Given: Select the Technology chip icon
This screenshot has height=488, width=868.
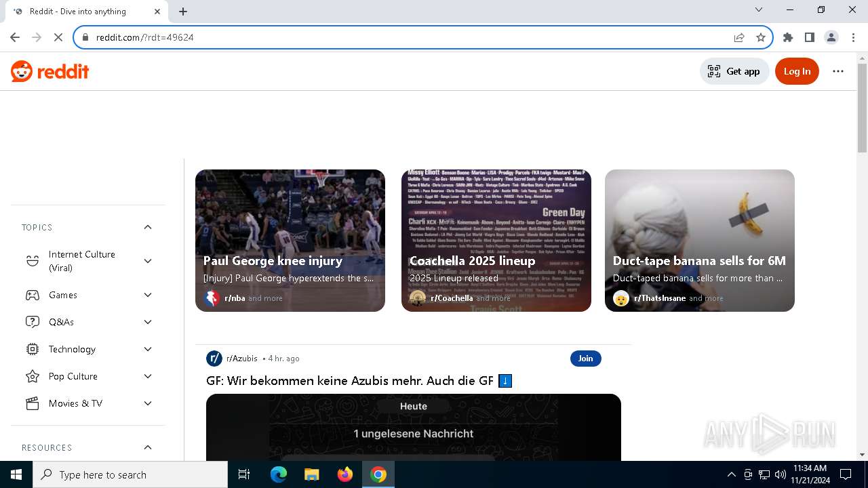Looking at the screenshot, I should pos(33,349).
